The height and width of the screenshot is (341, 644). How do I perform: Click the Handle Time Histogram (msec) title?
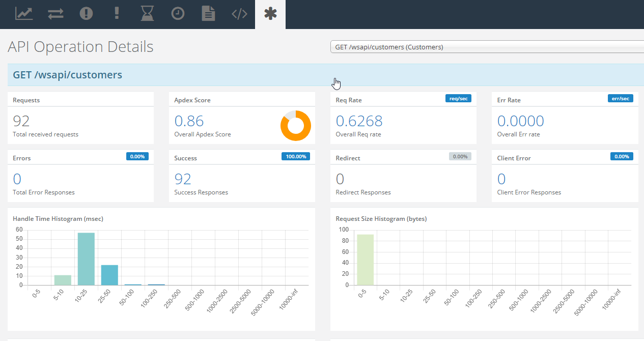click(59, 219)
